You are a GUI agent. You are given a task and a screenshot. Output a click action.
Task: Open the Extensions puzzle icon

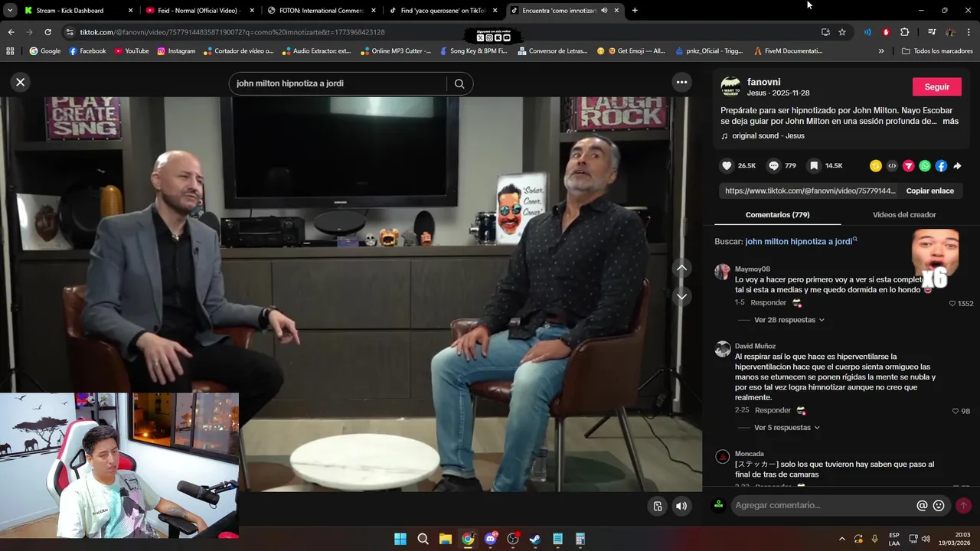pyautogui.click(x=904, y=32)
